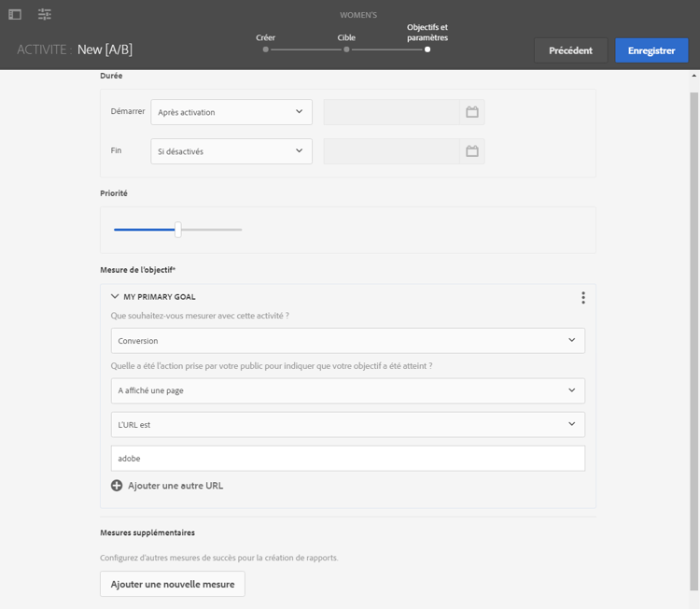The image size is (700, 609).
Task: Go to the Cible step
Action: point(346,49)
